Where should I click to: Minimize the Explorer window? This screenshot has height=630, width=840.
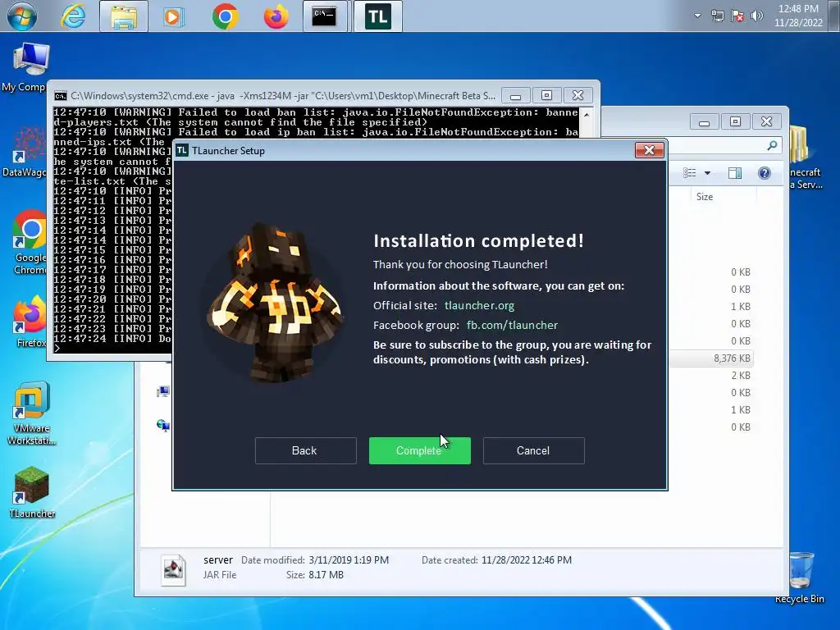pos(704,122)
